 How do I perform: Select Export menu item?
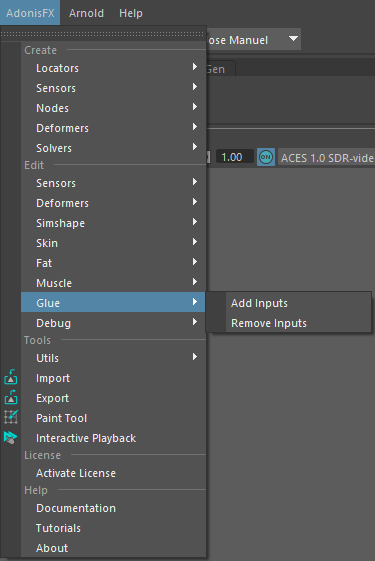[113, 398]
